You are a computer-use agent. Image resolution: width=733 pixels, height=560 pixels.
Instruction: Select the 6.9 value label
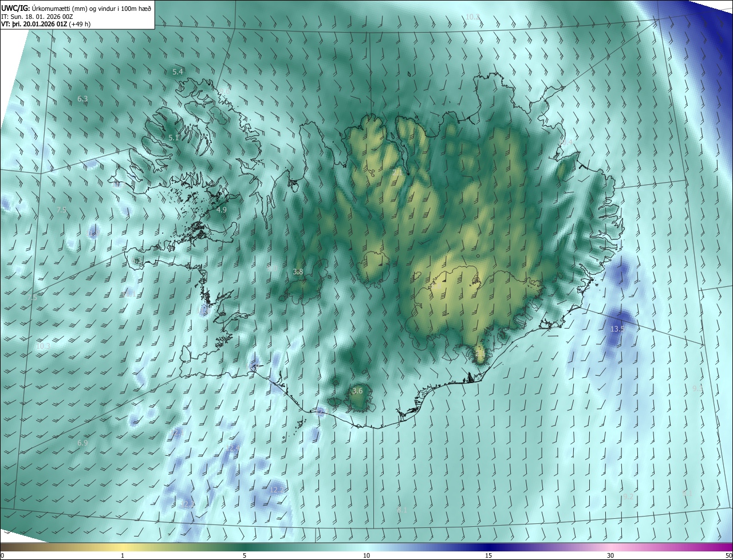point(82,443)
